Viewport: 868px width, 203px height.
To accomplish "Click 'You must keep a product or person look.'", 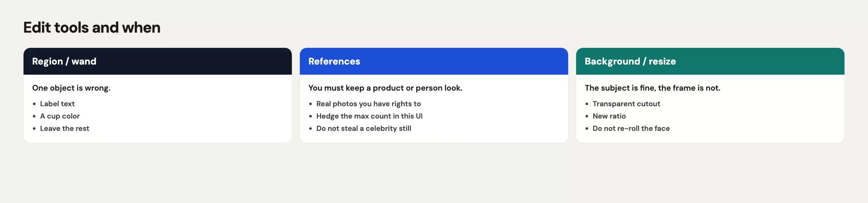I will click(385, 88).
